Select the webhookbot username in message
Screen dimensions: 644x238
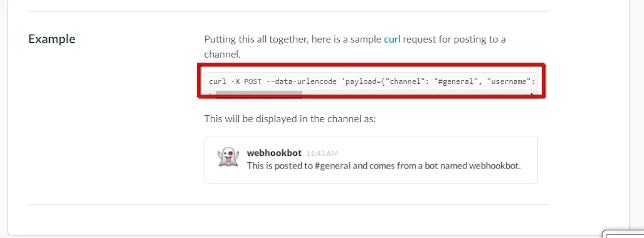274,153
